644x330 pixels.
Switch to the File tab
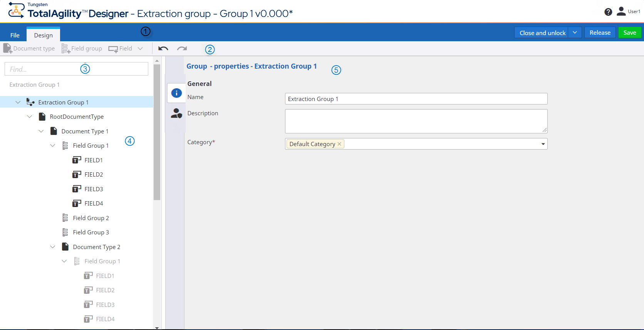[x=15, y=35]
